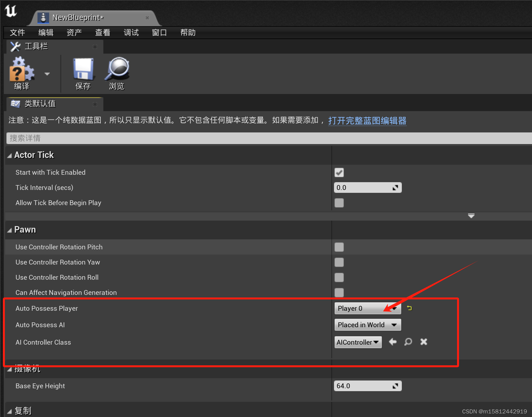
Task: Use selected asset via back arrow beside AIController
Action: click(392, 342)
